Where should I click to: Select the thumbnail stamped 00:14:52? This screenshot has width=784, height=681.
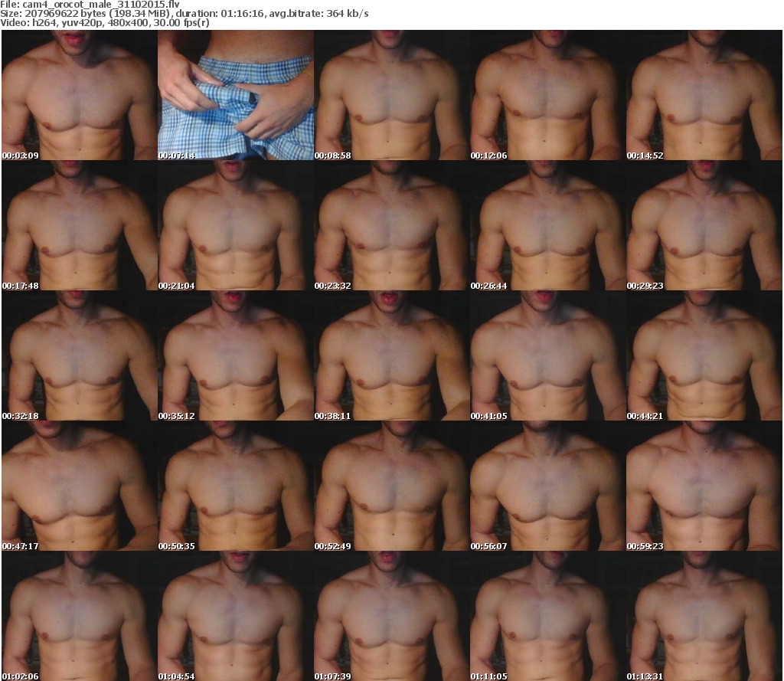[x=704, y=95]
